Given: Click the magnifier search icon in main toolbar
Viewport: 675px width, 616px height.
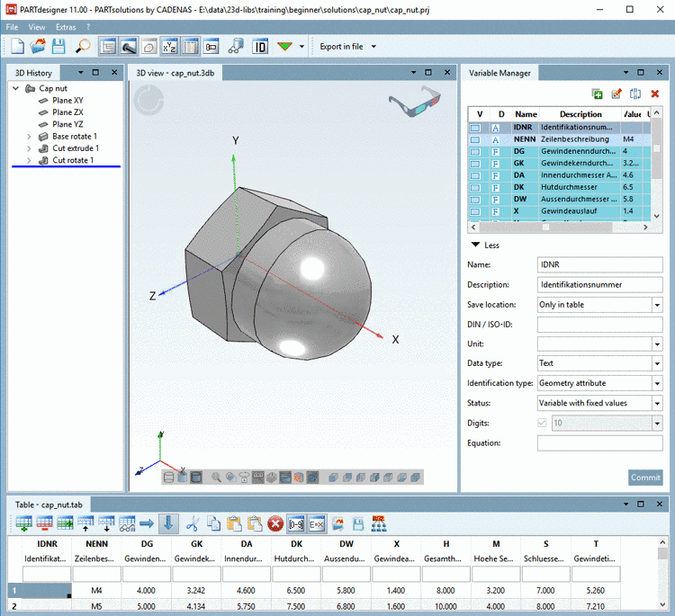Looking at the screenshot, I should tap(83, 46).
